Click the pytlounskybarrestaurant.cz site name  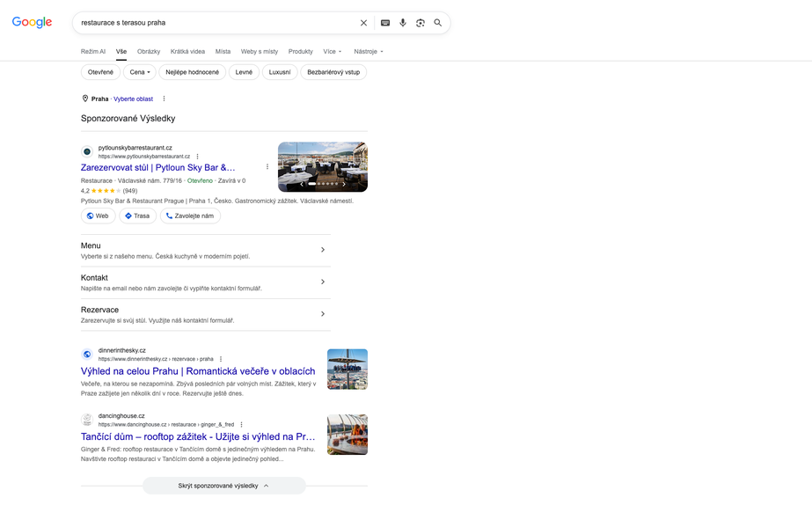pyautogui.click(x=135, y=148)
